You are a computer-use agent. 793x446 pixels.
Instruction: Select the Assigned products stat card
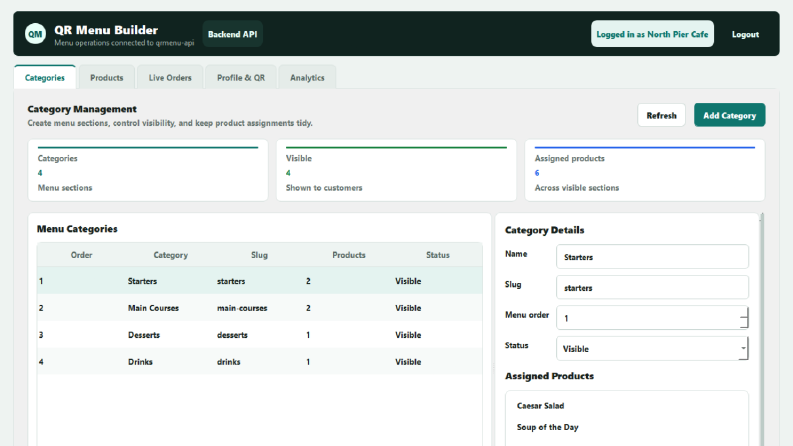645,170
